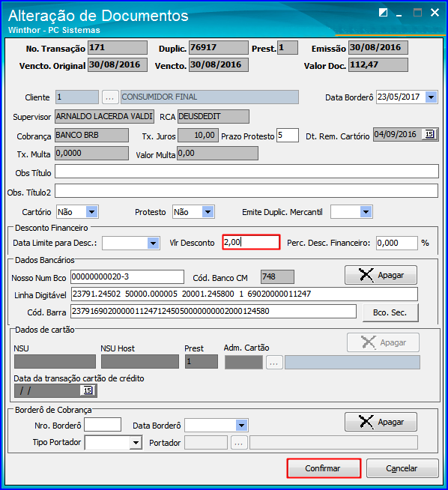Expand the Tipo Portador dropdown
Viewport: 448px width, 490px height.
[136, 443]
